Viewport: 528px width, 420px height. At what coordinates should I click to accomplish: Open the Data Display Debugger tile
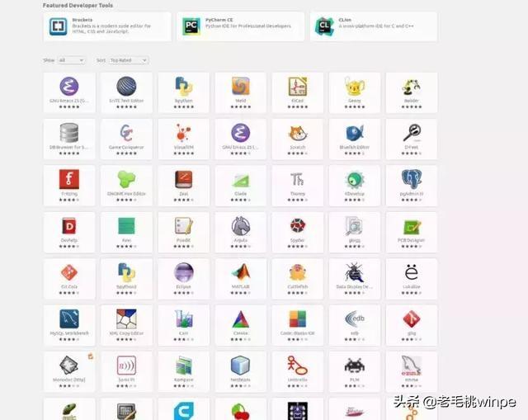(x=355, y=279)
